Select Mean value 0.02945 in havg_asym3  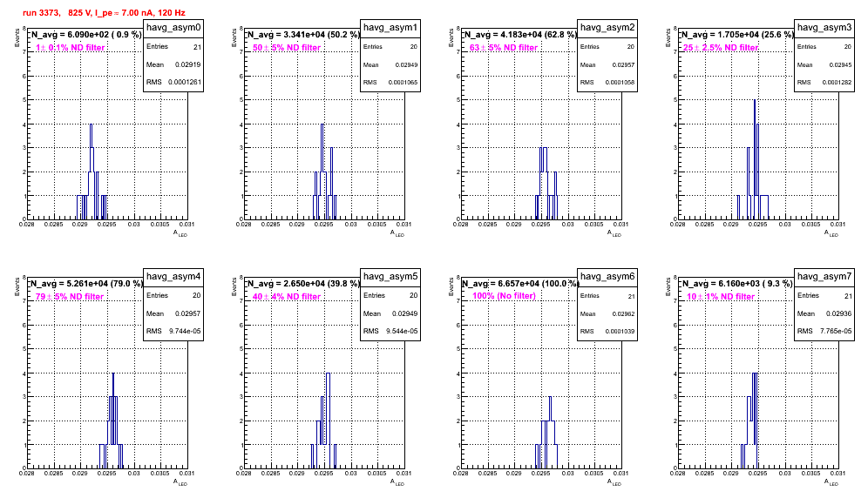(x=840, y=64)
